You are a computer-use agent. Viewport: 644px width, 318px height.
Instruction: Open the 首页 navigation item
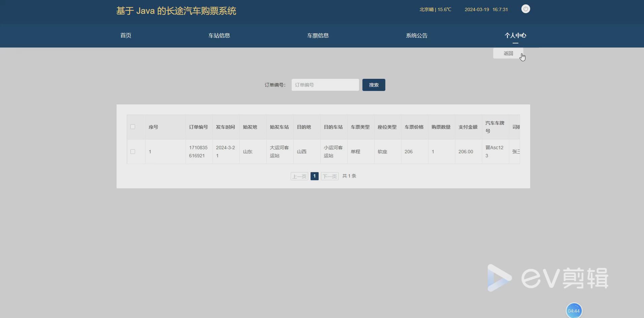click(x=126, y=35)
